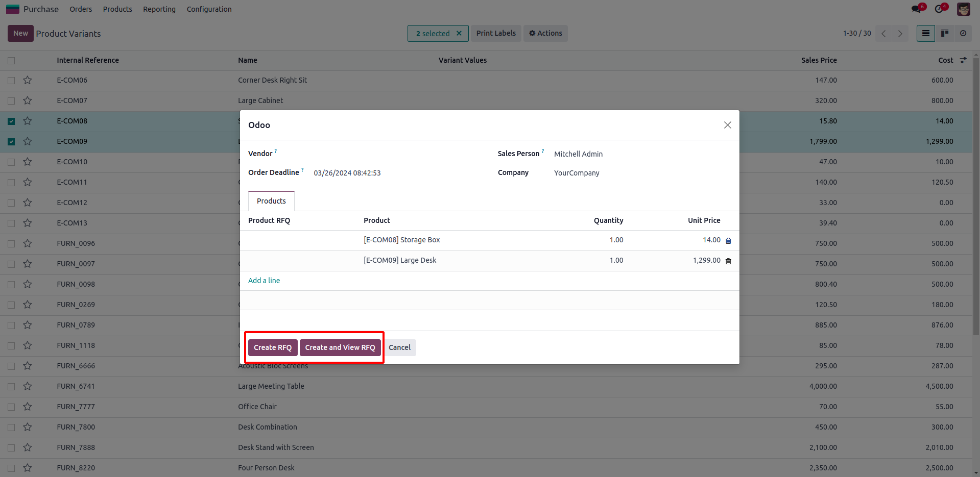Switch to activity view

tap(963, 34)
